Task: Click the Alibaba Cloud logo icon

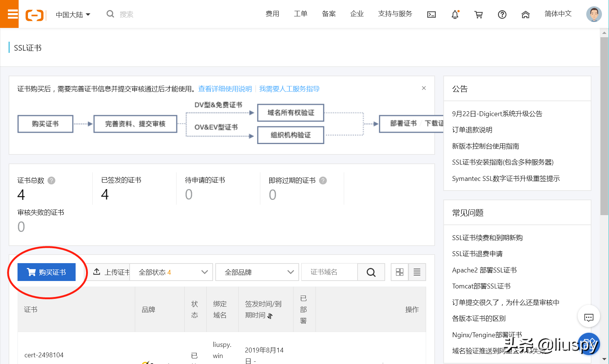Action: (x=34, y=15)
